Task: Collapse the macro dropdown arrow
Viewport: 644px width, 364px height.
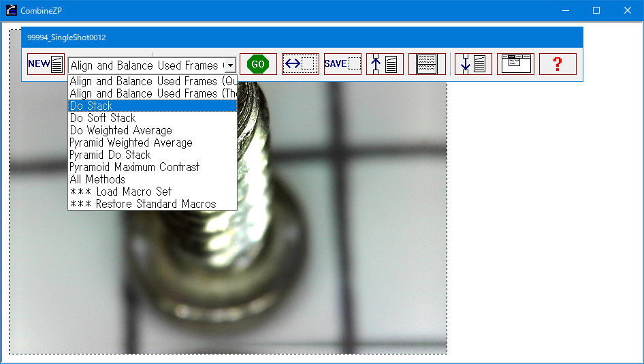Action: pos(230,65)
